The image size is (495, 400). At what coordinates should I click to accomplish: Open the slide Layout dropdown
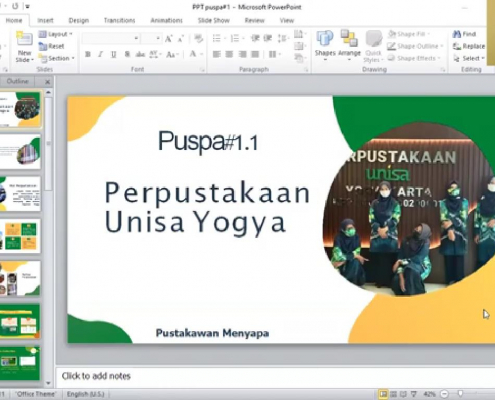[x=55, y=34]
